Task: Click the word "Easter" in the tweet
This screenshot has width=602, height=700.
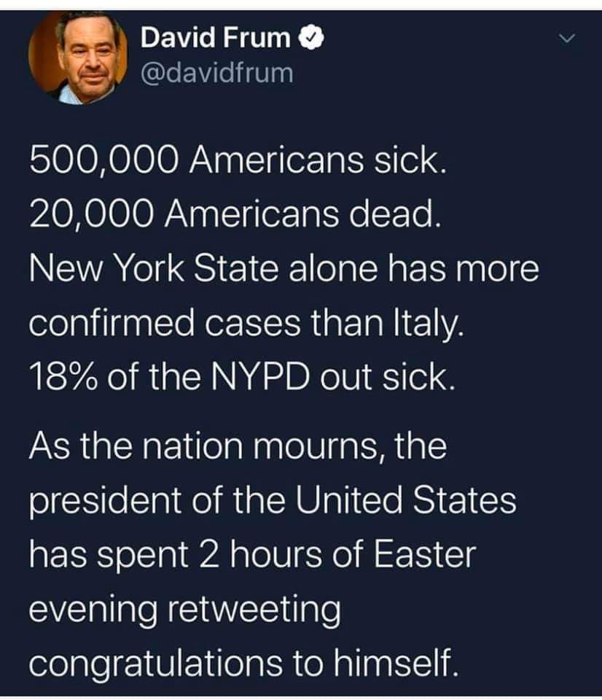Action: click(x=424, y=555)
